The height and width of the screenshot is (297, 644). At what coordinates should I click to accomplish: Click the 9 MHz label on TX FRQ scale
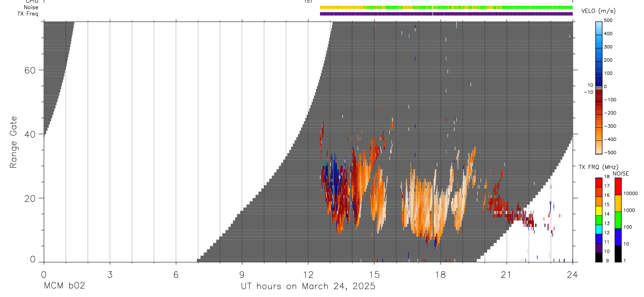tap(607, 260)
